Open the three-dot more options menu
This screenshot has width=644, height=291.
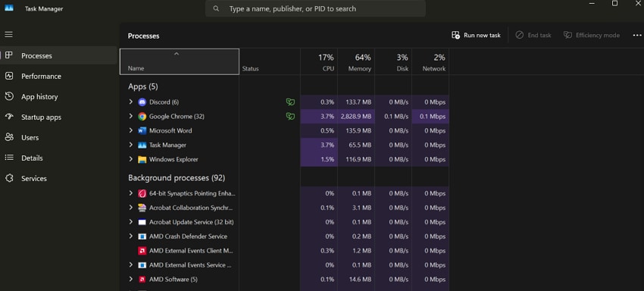click(x=637, y=36)
